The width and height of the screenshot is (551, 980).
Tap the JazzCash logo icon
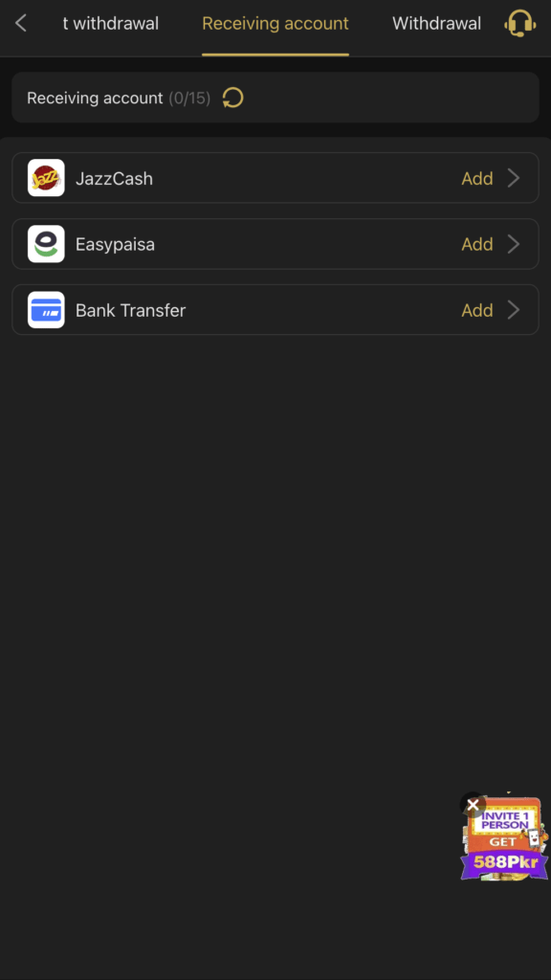point(46,178)
